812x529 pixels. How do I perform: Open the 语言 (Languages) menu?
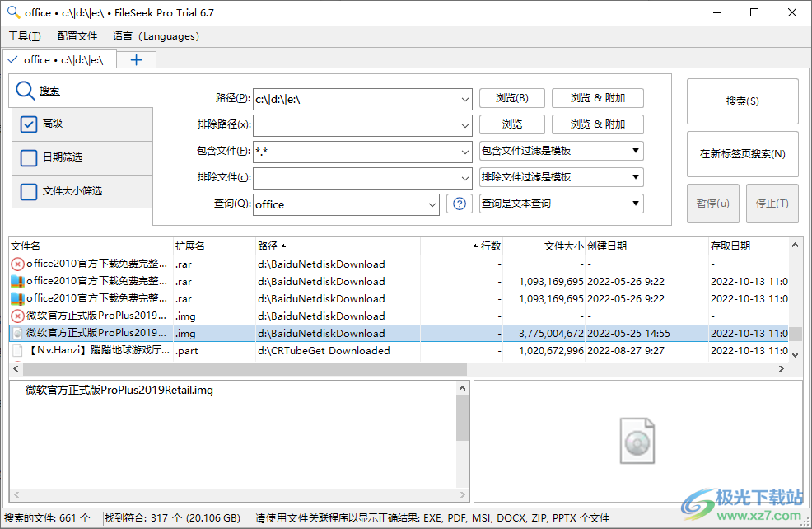(x=156, y=36)
